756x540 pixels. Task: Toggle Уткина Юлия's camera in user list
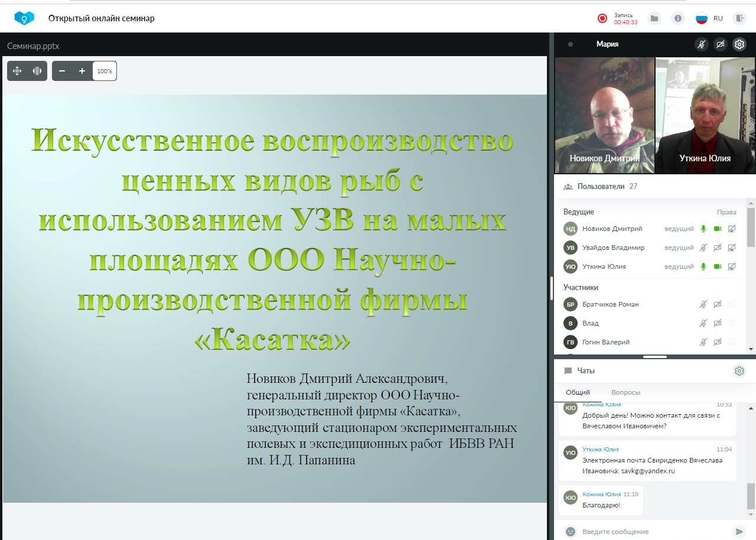(718, 266)
